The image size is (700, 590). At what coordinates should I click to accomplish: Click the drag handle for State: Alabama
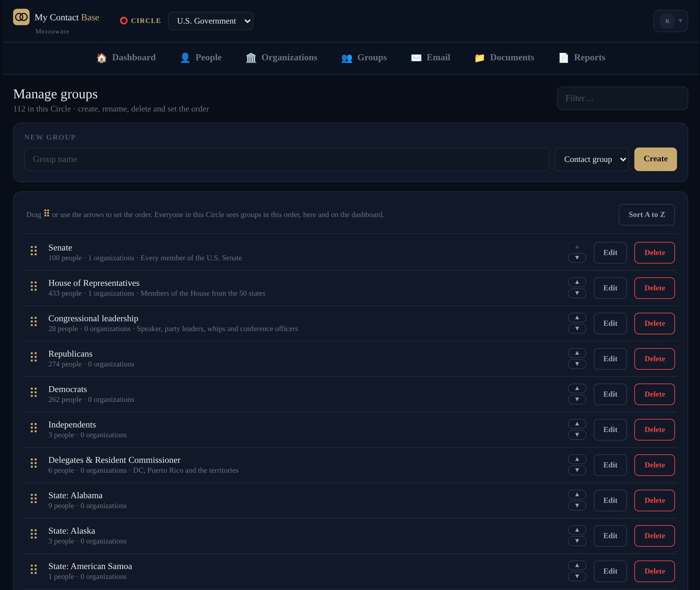[33, 499]
